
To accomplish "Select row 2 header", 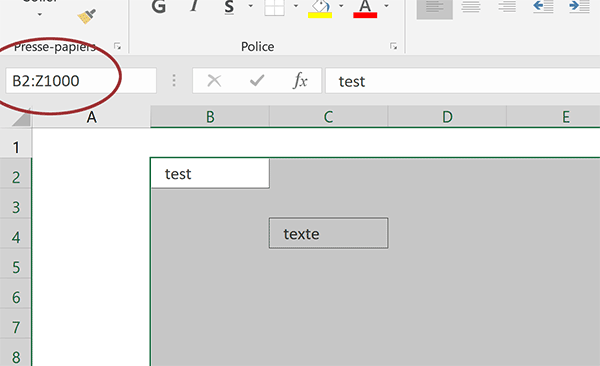I will [16, 173].
